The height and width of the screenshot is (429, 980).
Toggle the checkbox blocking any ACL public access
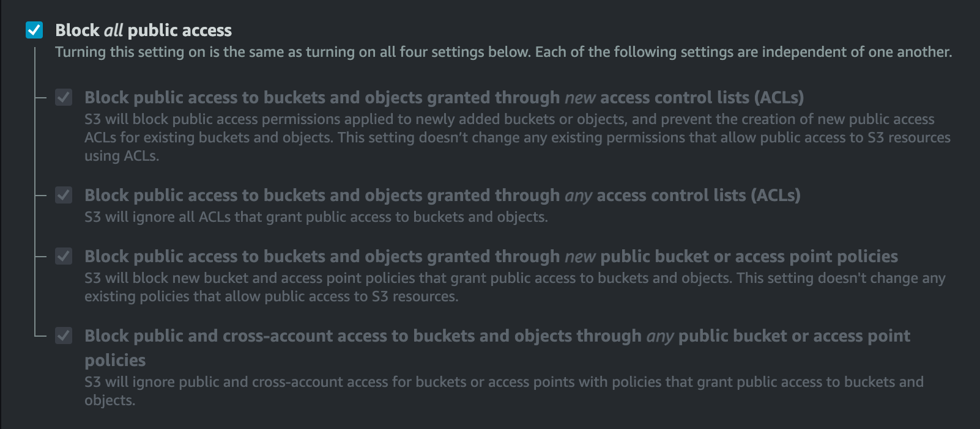click(x=64, y=194)
